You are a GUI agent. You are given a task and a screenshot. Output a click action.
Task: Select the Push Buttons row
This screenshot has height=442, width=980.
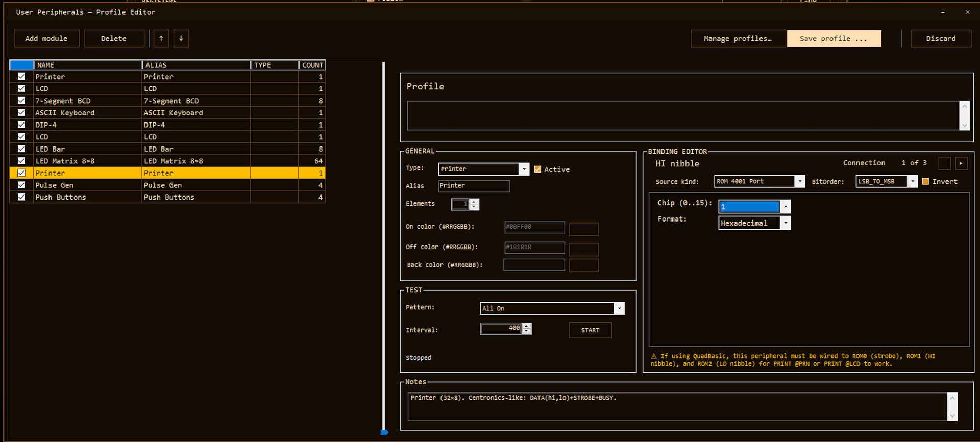coord(167,197)
